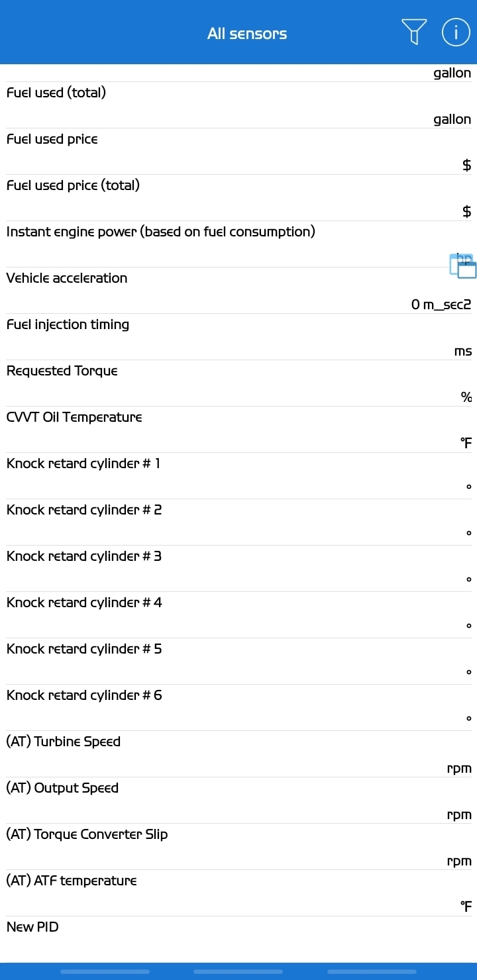Tap the info icon in header
Viewport: 477px width, 980px height.
pos(456,32)
